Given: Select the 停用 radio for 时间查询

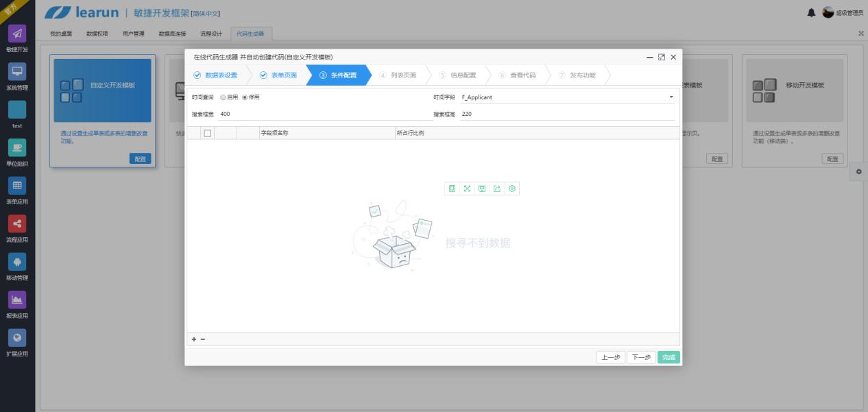Looking at the screenshot, I should [245, 97].
